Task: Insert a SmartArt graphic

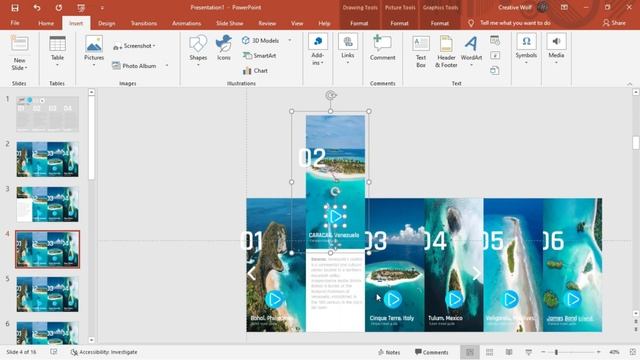Action: 260,56
